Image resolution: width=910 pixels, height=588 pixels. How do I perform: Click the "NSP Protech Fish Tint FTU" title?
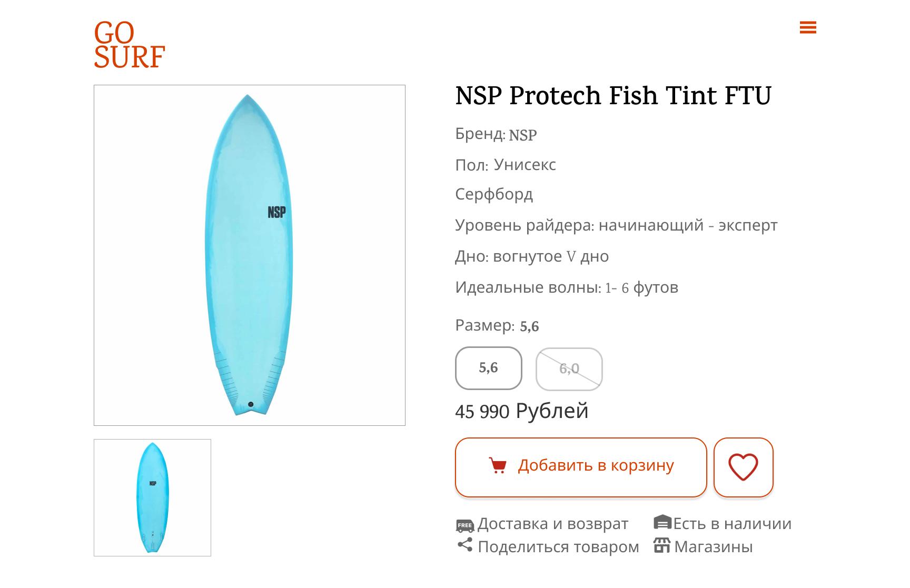click(x=613, y=96)
